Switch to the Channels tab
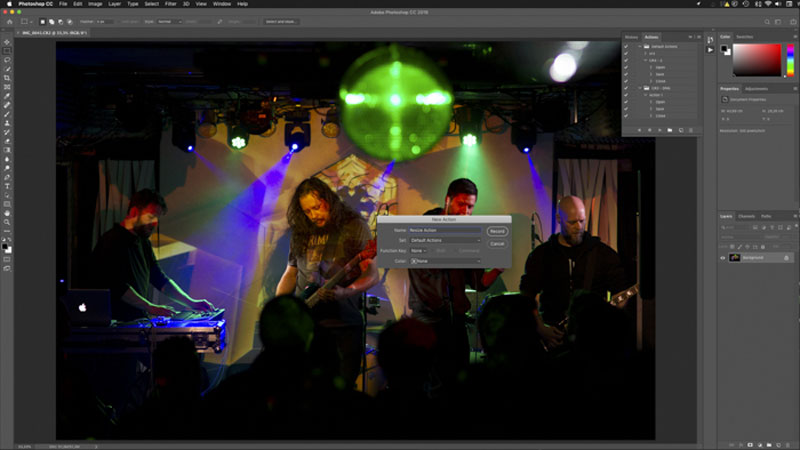 (x=746, y=216)
